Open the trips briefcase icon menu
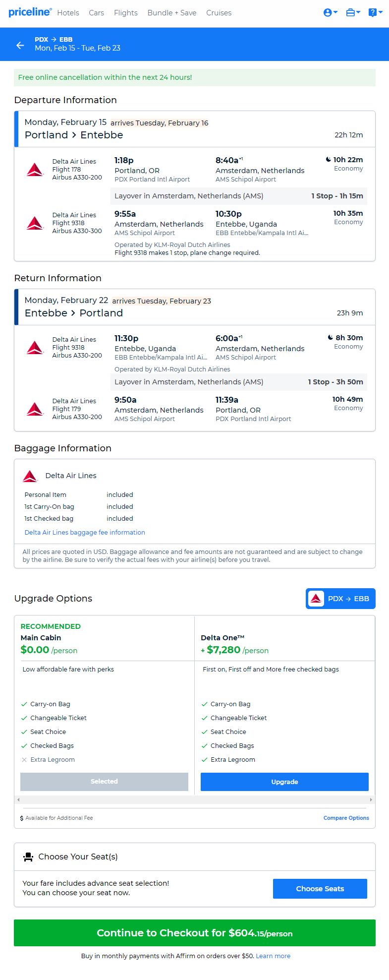This screenshot has width=389, height=980. point(353,13)
